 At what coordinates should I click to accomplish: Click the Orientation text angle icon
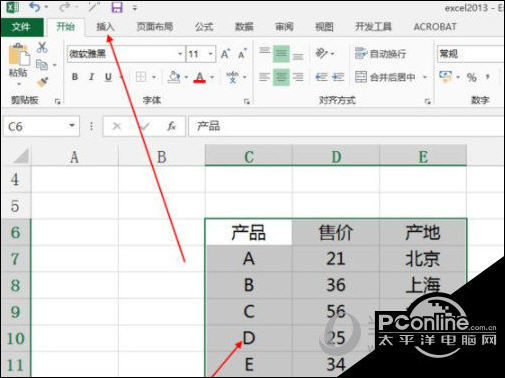coord(322,53)
